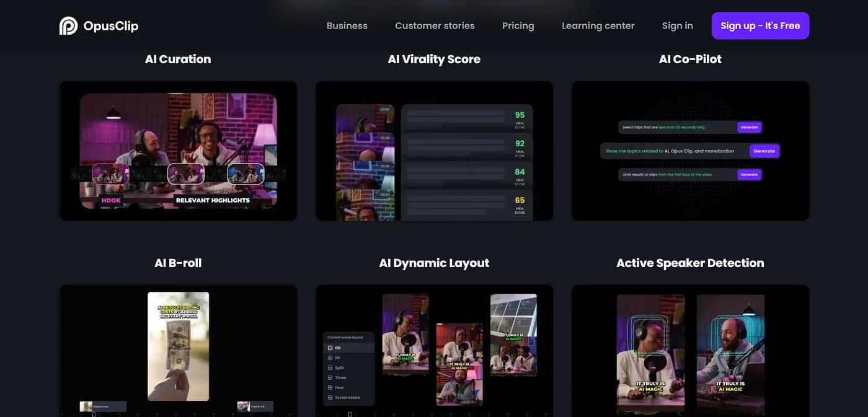
Task: Click the clip row with 95 viral score
Action: [x=466, y=118]
